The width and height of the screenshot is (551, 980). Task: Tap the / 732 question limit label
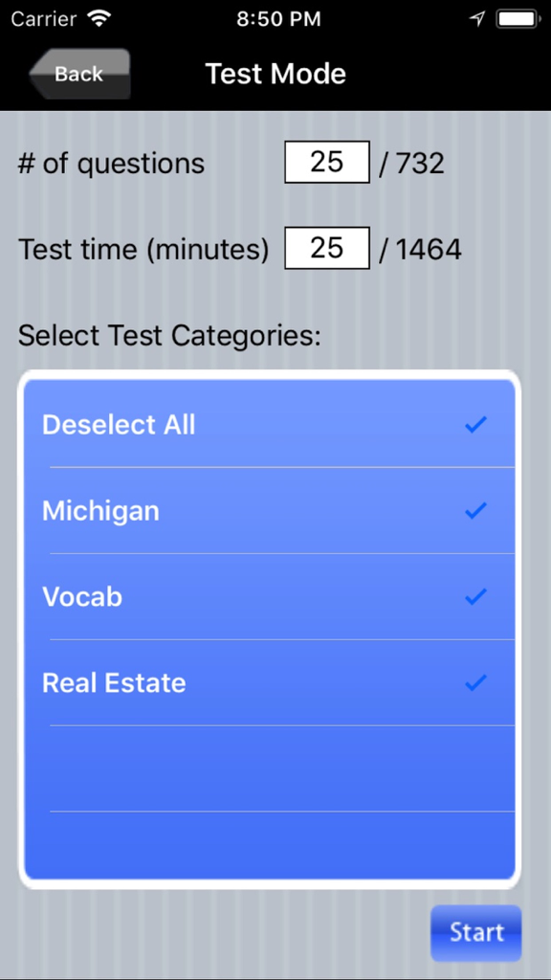point(413,163)
